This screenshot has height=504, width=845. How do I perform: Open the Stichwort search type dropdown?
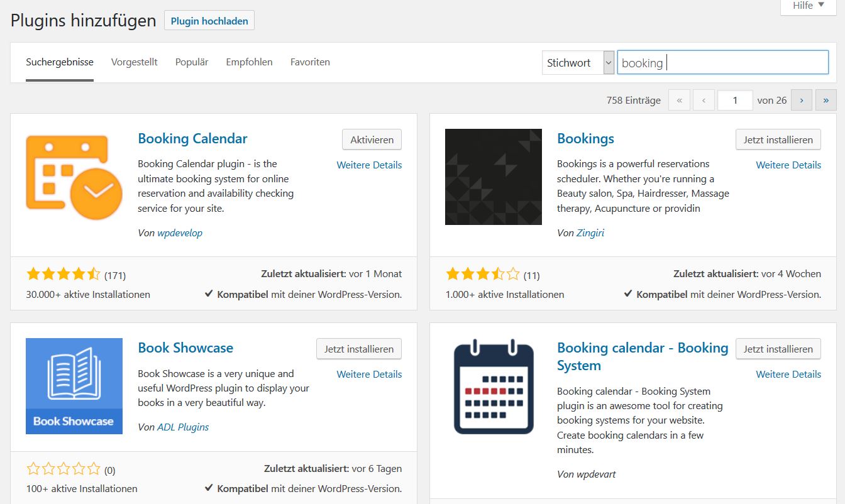(578, 63)
